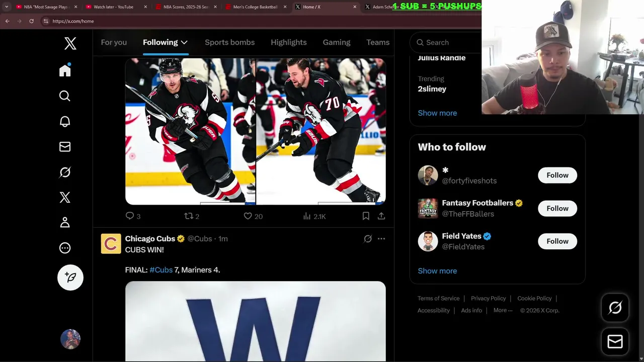Click browser back arrow
The width and height of the screenshot is (644, 362).
pyautogui.click(x=8, y=21)
